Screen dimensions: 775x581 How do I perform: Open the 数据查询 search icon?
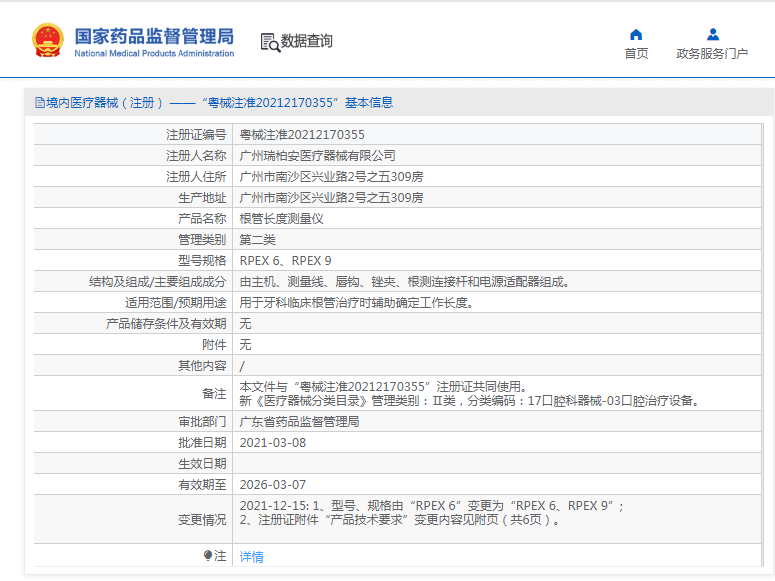pyautogui.click(x=270, y=43)
